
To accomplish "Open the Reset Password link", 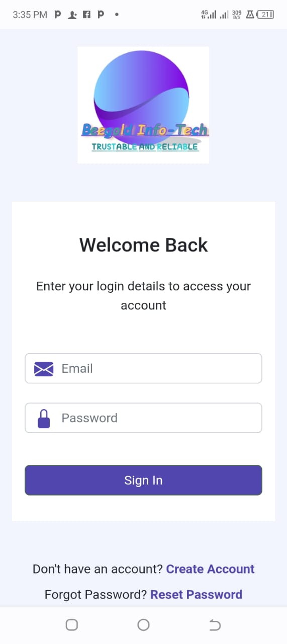I will tap(196, 595).
